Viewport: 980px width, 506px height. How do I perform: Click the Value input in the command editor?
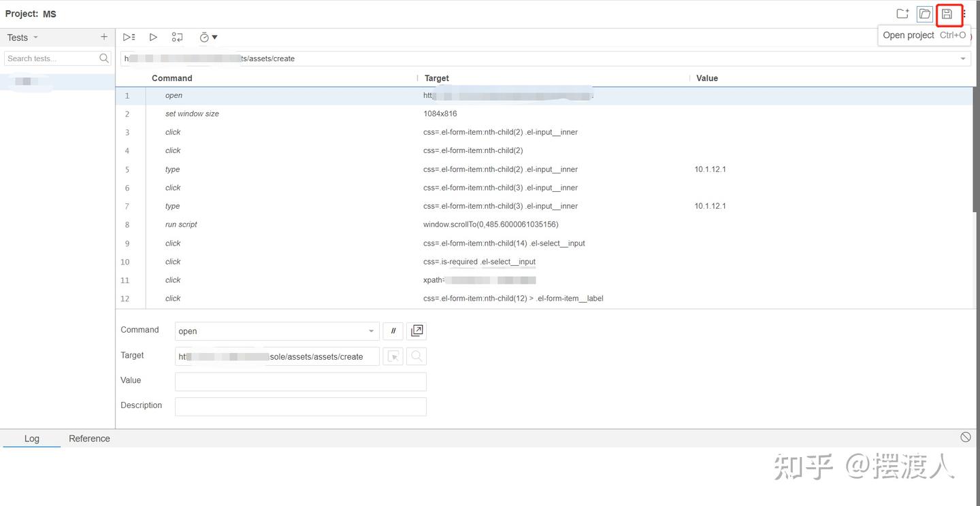pos(301,382)
